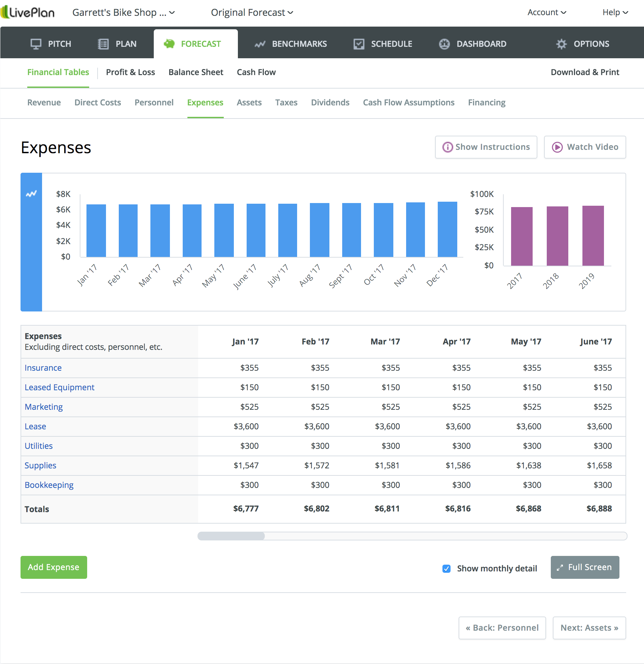Select the chart view squiggle icon

pyautogui.click(x=31, y=193)
